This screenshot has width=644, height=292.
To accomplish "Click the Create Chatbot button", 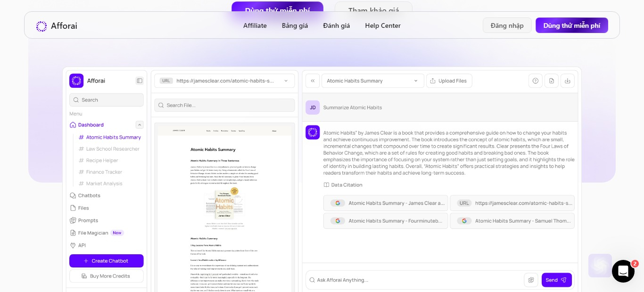I will pos(107,261).
